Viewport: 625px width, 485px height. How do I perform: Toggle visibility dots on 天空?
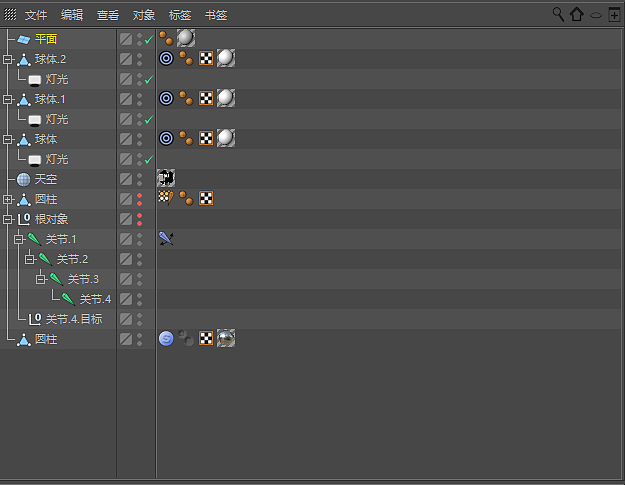tap(140, 179)
